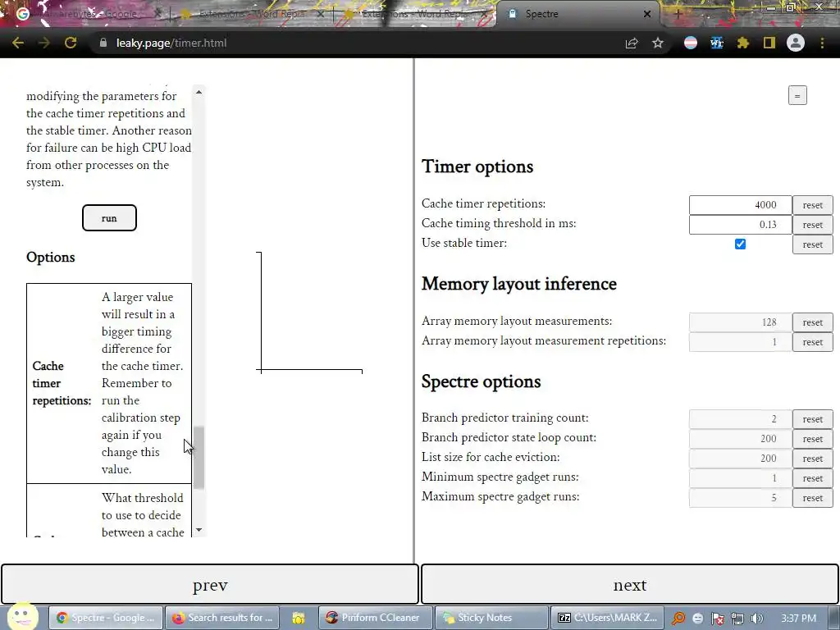This screenshot has width=840, height=630.
Task: Switch to Spectre - Google Chrome taskbar item
Action: [x=106, y=618]
